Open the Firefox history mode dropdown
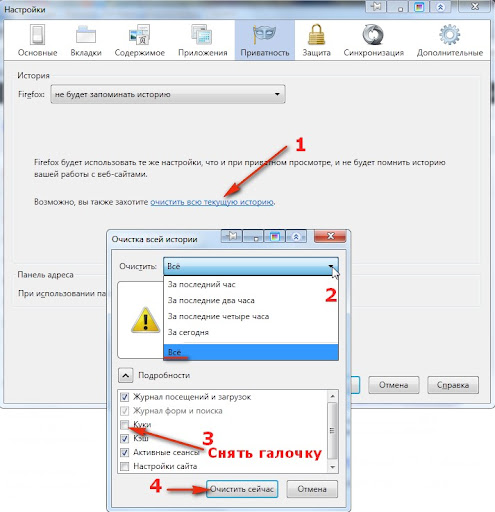Viewport: 495px width, 512px height. coord(168,94)
